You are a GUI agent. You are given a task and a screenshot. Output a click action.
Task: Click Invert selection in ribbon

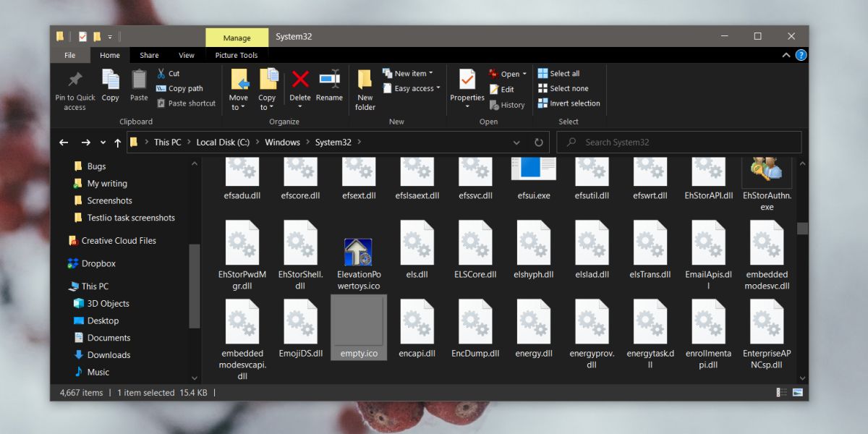coord(569,103)
